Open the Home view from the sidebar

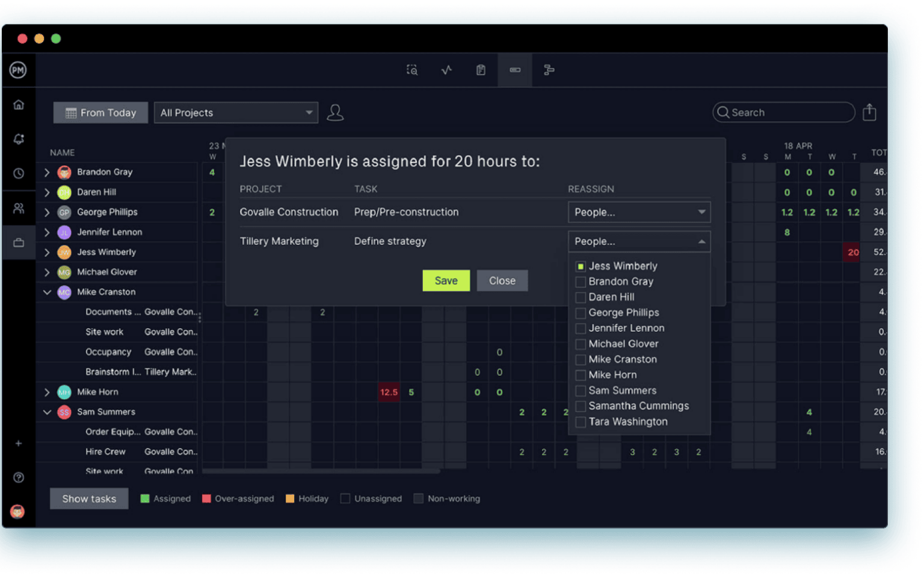pos(19,104)
